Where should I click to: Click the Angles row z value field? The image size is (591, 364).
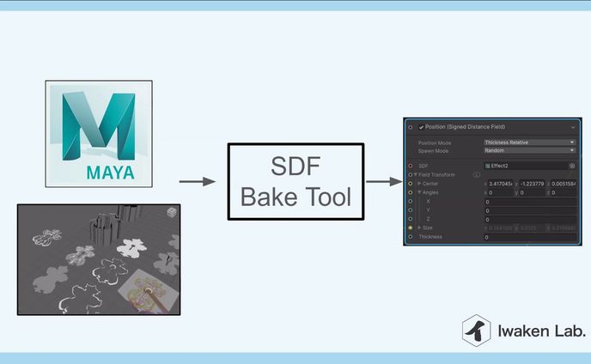point(564,192)
